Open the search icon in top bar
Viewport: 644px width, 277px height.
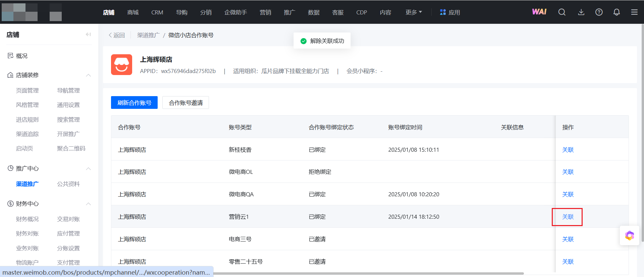pyautogui.click(x=562, y=12)
